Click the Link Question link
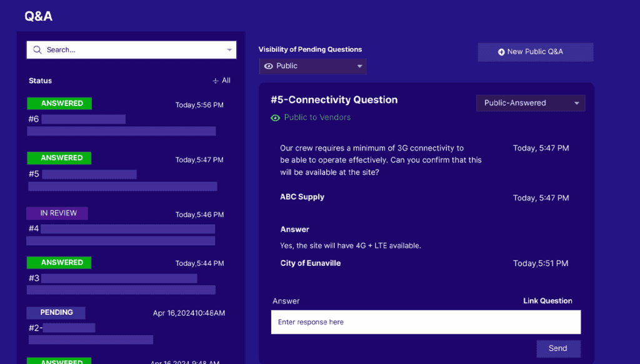 [x=547, y=301]
